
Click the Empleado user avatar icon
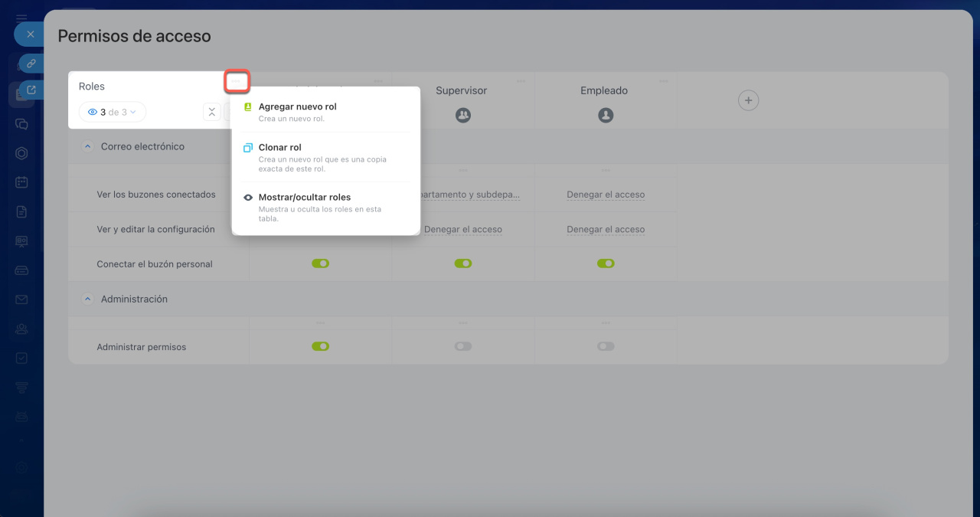pyautogui.click(x=605, y=115)
